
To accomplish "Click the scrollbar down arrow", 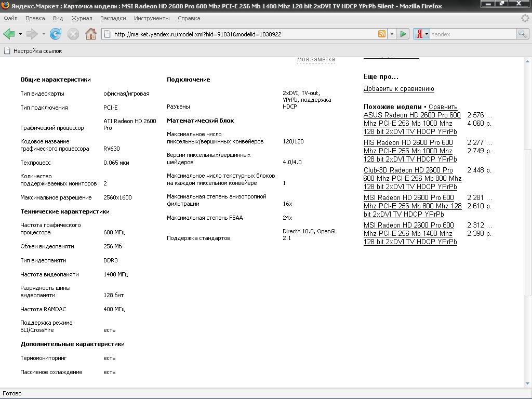I will (x=527, y=383).
